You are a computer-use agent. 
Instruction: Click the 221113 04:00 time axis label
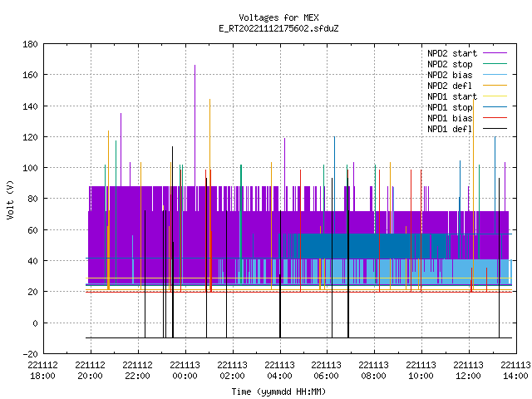tap(279, 371)
